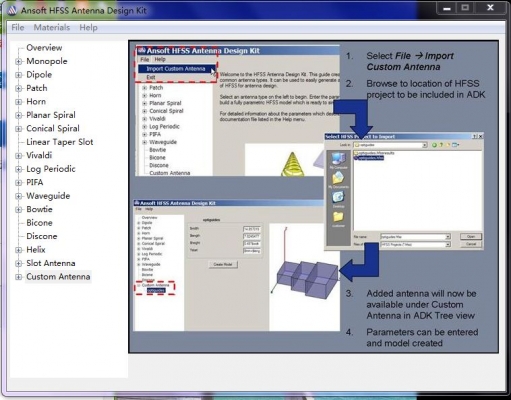The width and height of the screenshot is (511, 400).
Task: Select the Helix antenna label
Action: tap(36, 250)
